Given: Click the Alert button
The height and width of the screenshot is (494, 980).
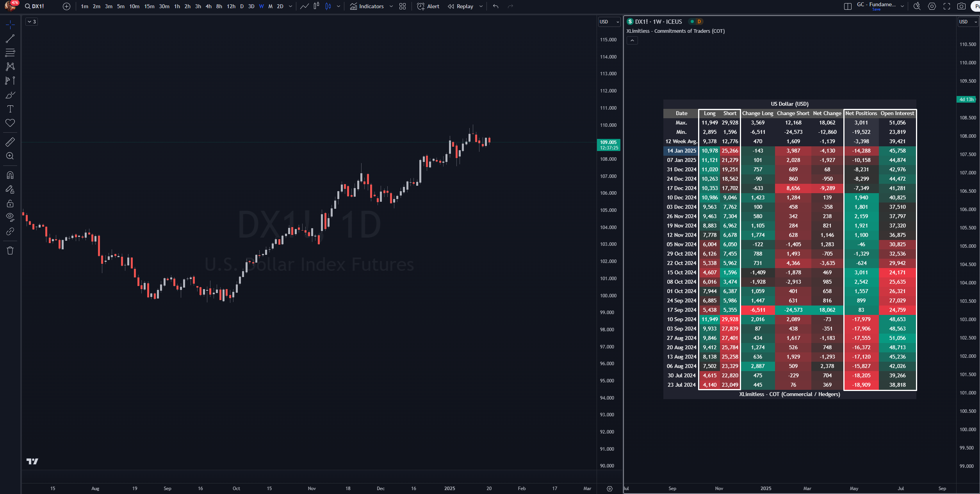Looking at the screenshot, I should pyautogui.click(x=428, y=6).
